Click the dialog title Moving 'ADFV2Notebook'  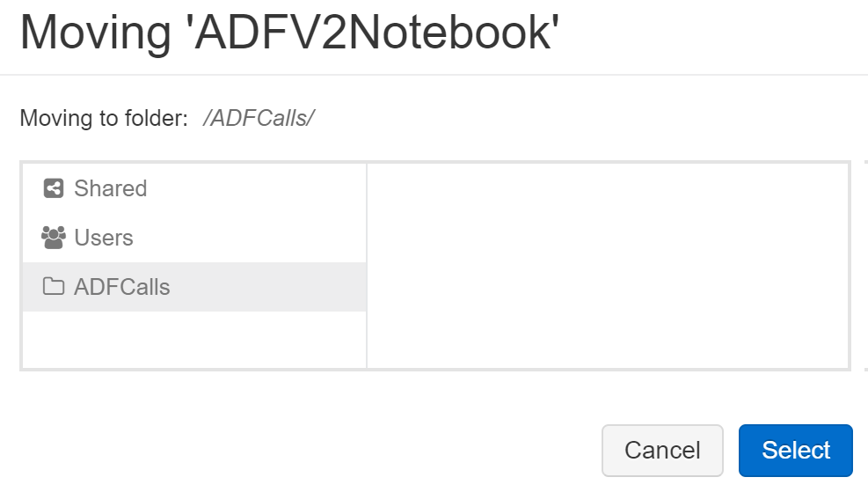click(289, 33)
